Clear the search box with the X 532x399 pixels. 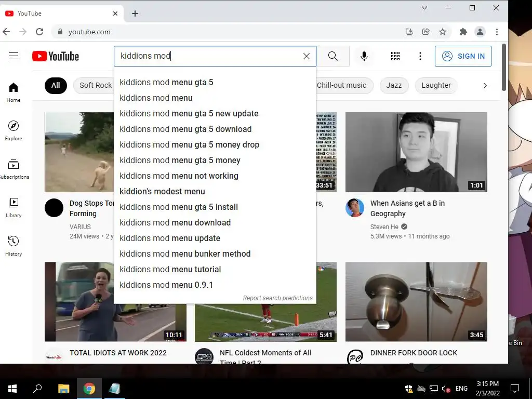point(307,56)
